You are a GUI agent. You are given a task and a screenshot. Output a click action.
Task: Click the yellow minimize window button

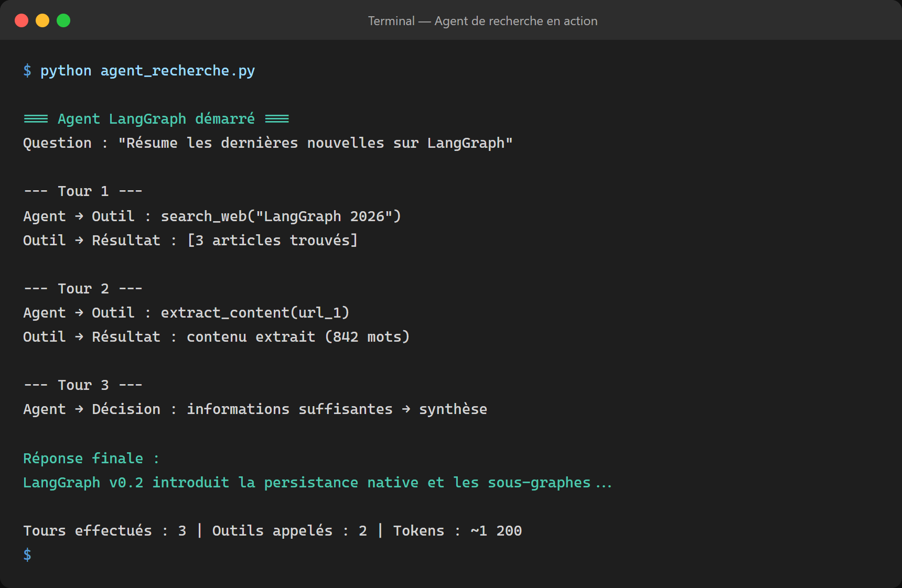coord(42,20)
